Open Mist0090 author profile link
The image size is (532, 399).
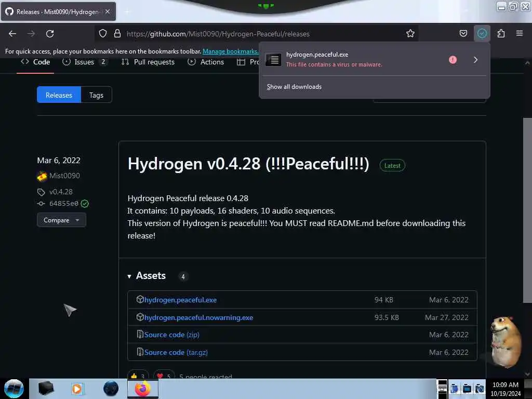point(64,176)
